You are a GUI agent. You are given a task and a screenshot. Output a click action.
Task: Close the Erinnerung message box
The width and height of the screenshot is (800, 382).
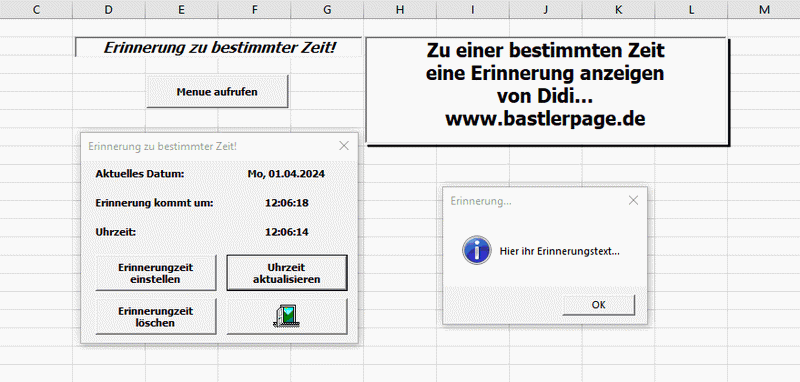click(x=633, y=200)
